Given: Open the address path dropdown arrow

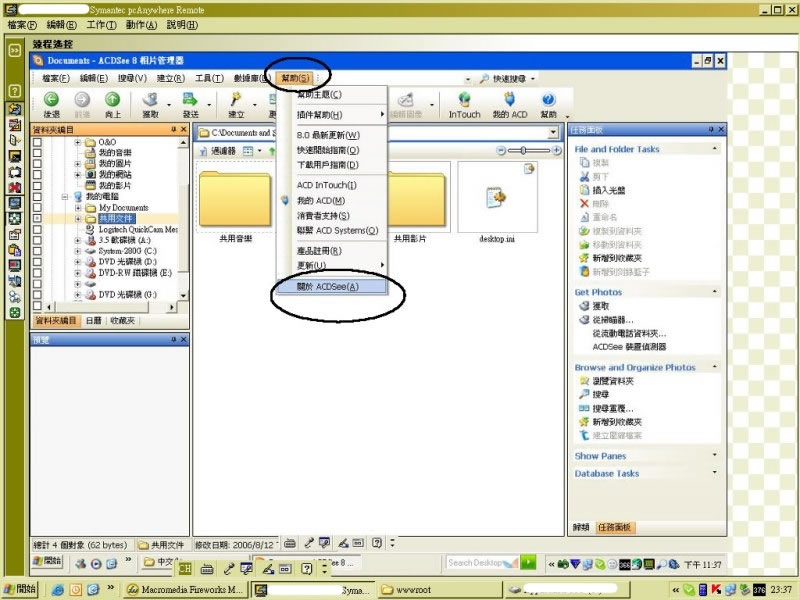Looking at the screenshot, I should [553, 133].
